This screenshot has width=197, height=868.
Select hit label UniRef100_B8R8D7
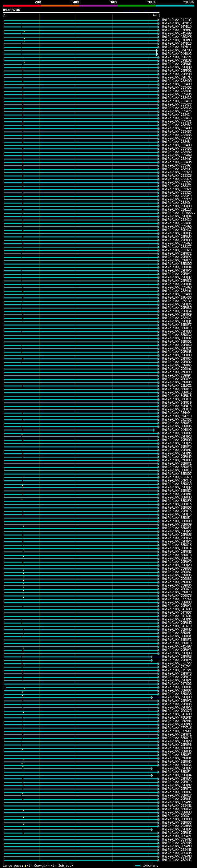[x=177, y=474]
